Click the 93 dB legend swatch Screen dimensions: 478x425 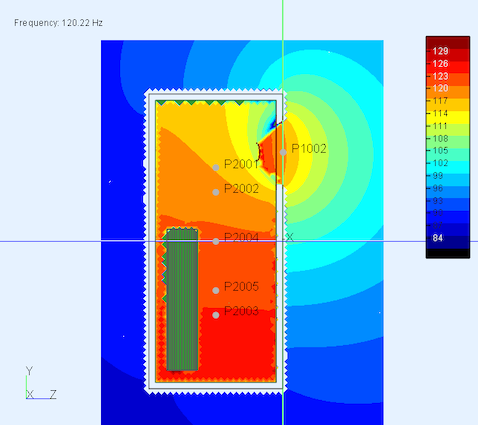click(448, 205)
